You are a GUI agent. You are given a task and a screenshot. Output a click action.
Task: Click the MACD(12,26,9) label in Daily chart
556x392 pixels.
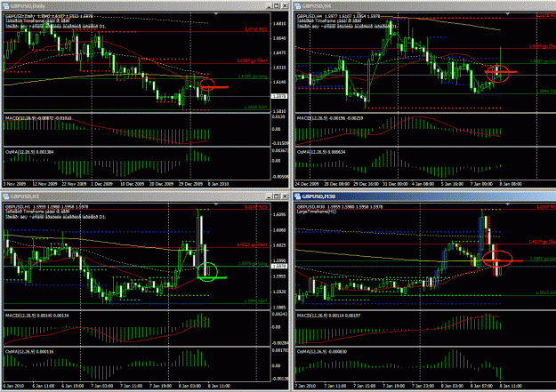point(38,118)
